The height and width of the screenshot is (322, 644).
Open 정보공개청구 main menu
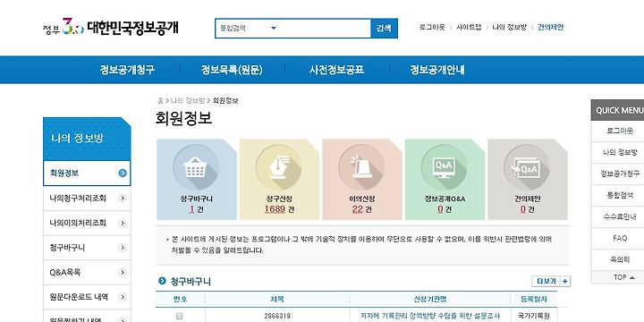(127, 70)
